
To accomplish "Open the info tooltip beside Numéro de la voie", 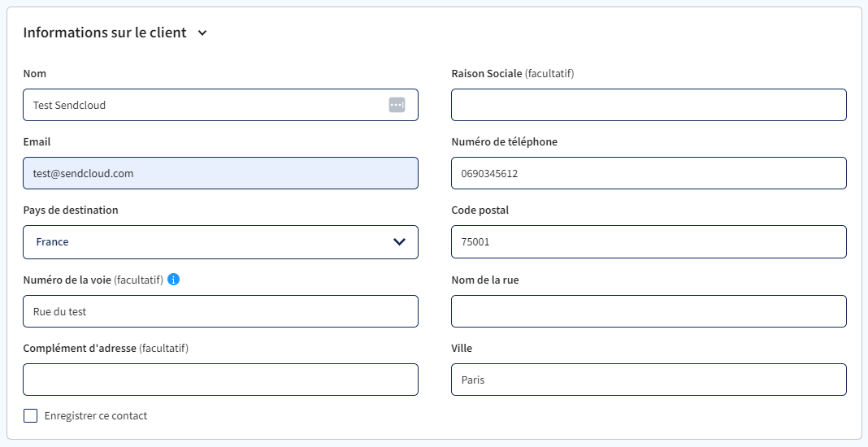I will [x=173, y=279].
